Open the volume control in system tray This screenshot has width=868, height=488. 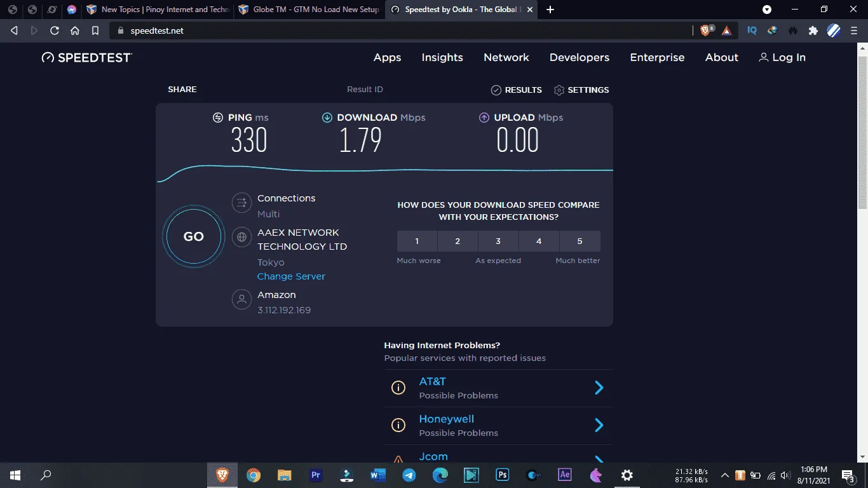[785, 475]
